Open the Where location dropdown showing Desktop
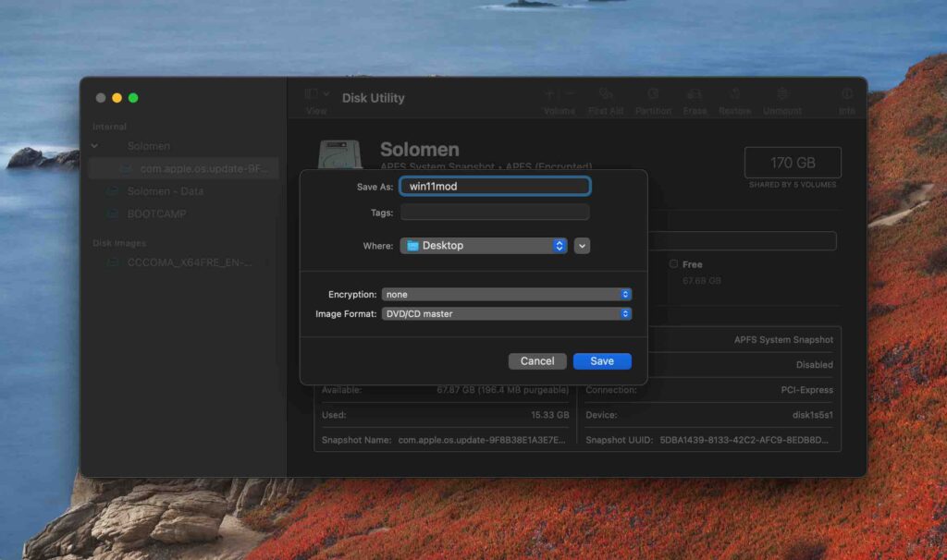The image size is (947, 560). click(483, 246)
